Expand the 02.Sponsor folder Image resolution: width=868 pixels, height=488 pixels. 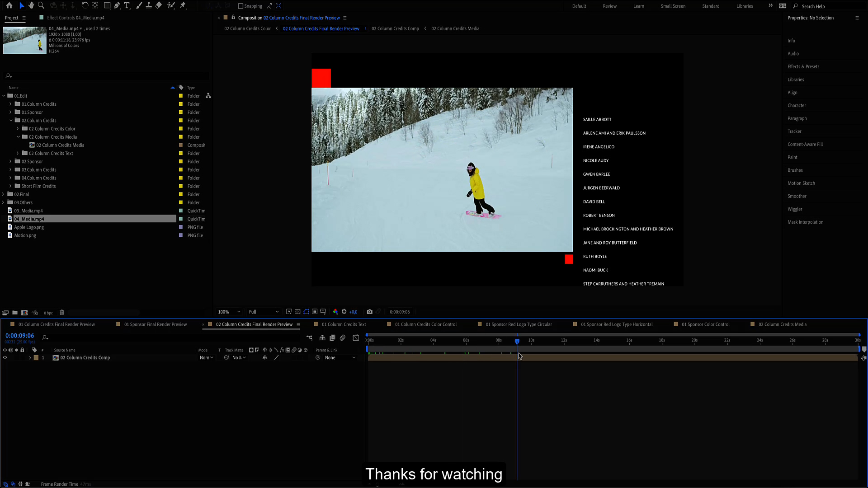click(10, 162)
